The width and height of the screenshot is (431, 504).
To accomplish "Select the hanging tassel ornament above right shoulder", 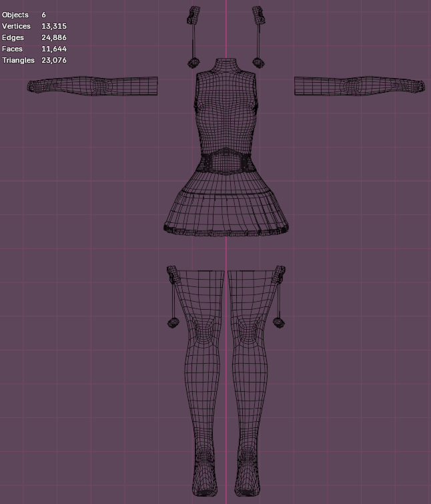I will tap(259, 37).
